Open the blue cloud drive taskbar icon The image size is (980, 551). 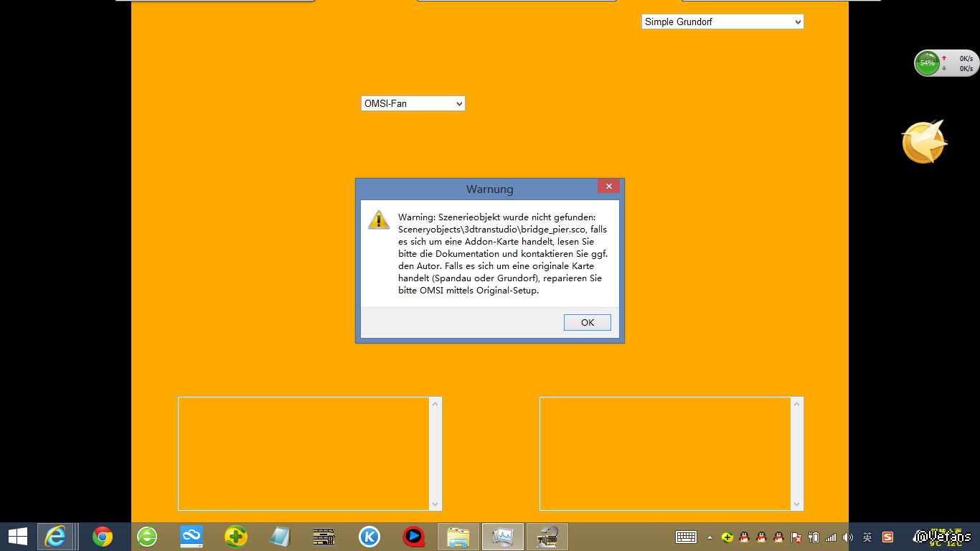pyautogui.click(x=192, y=537)
